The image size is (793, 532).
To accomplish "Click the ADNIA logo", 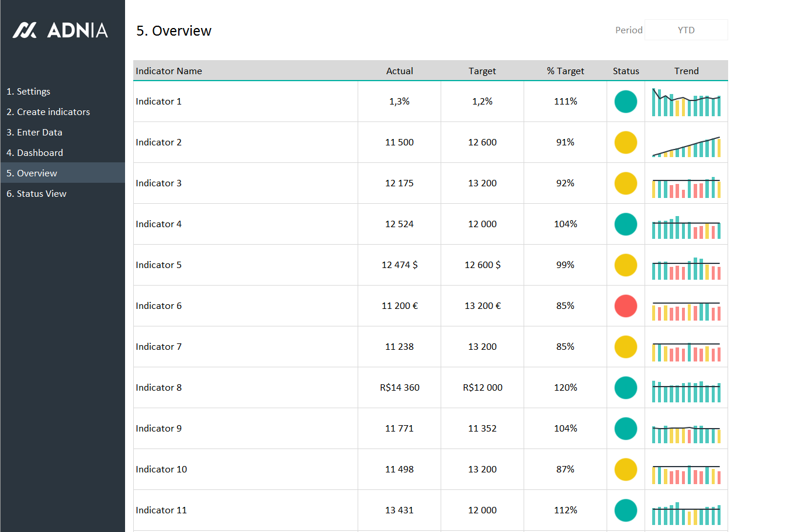I will tap(61, 30).
